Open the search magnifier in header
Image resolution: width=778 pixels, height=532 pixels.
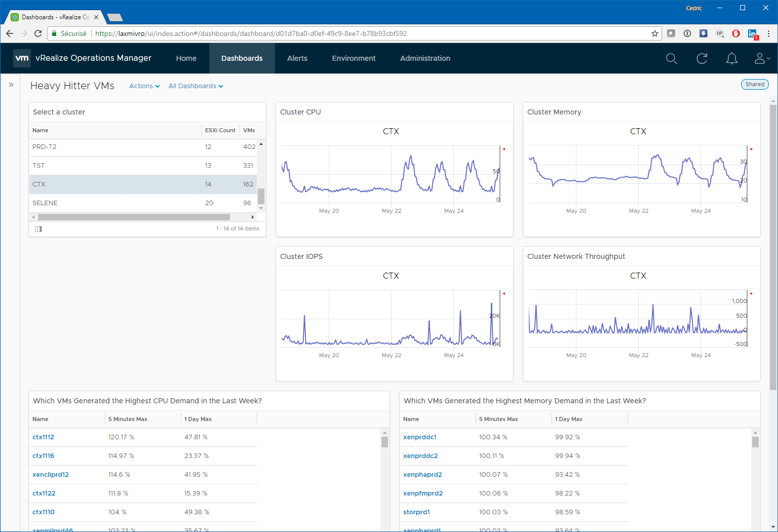coord(671,59)
